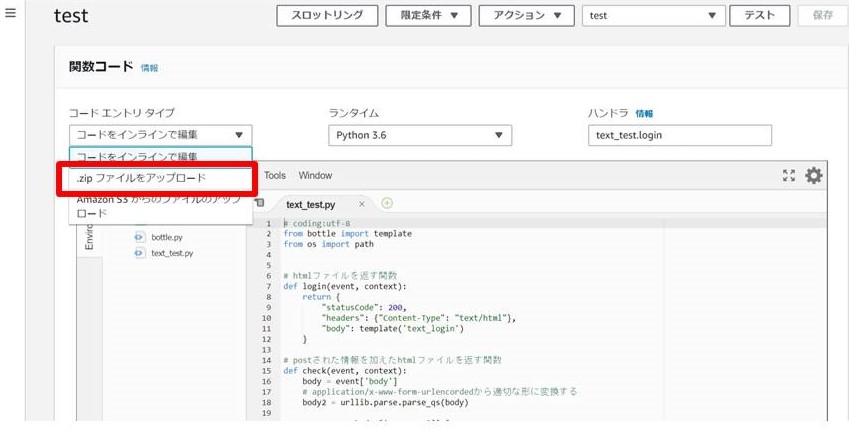This screenshot has height=446, width=849.
Task: Click the スロットリング button
Action: point(327,16)
